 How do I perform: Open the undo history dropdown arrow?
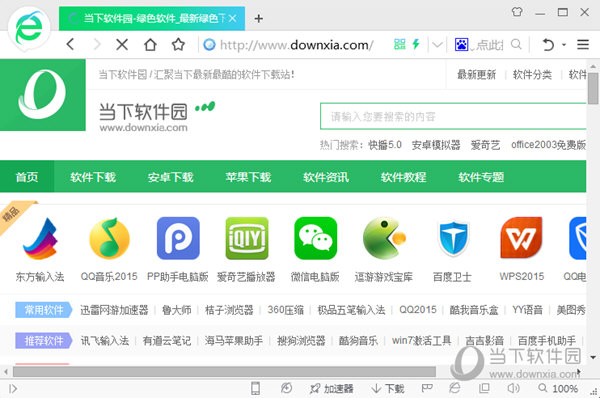(564, 45)
